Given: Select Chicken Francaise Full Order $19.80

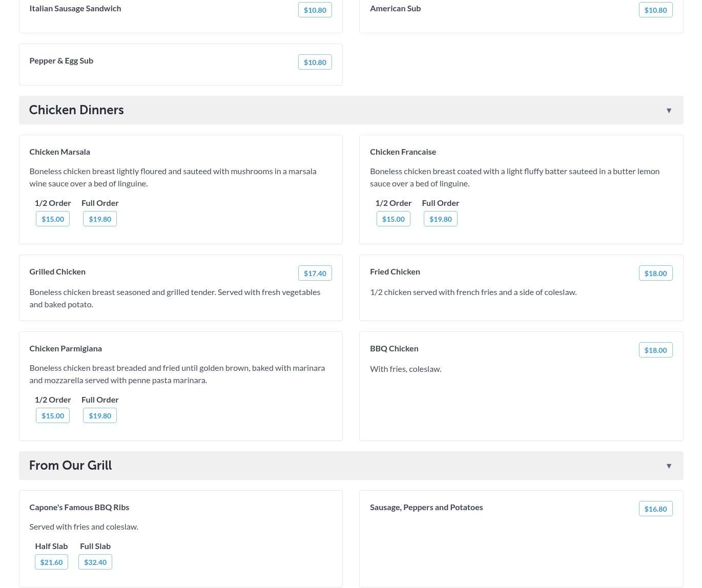Looking at the screenshot, I should point(440,219).
